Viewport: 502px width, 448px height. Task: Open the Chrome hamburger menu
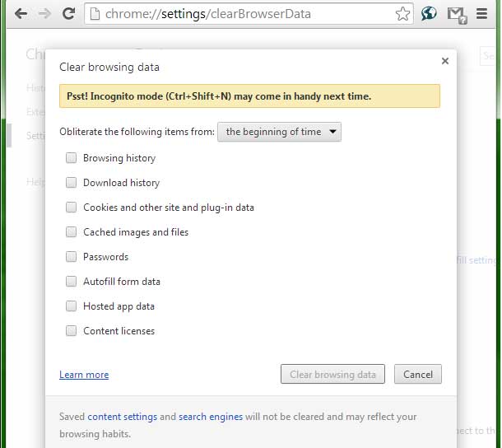point(481,14)
